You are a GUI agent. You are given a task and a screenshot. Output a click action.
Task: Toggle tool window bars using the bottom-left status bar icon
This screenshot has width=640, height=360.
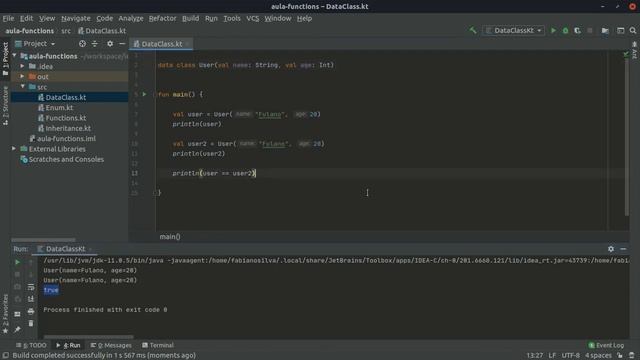pyautogui.click(x=6, y=356)
